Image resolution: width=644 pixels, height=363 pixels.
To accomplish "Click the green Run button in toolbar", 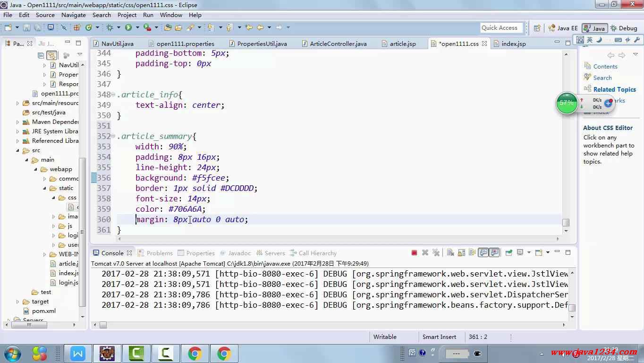I will point(128,28).
